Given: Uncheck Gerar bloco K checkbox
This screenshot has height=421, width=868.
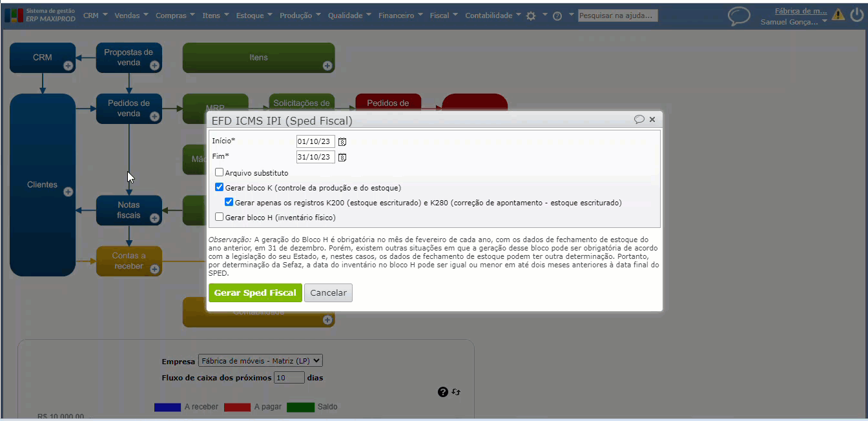Looking at the screenshot, I should (x=220, y=187).
